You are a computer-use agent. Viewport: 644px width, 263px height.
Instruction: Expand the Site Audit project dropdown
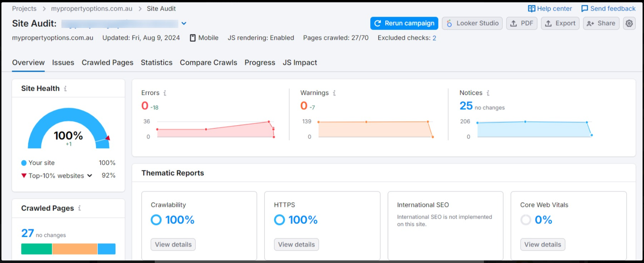click(x=184, y=23)
